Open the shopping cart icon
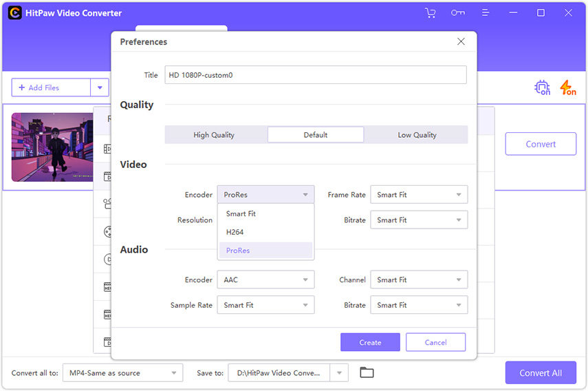 point(431,13)
